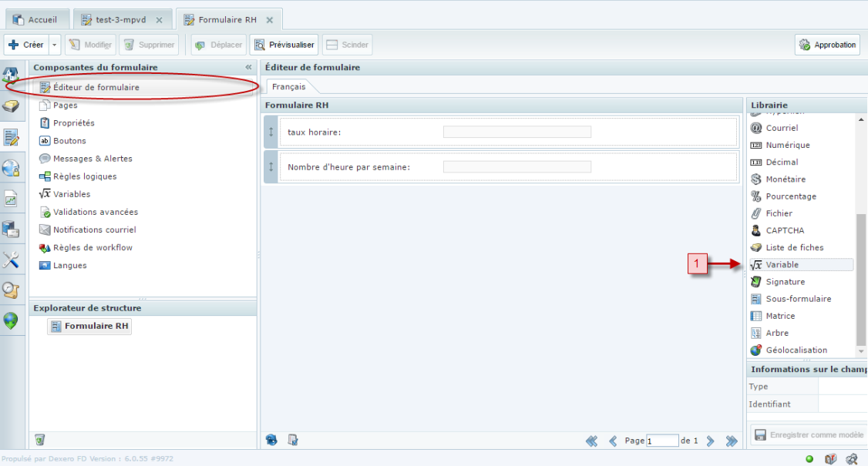This screenshot has width=868, height=466.
Task: Select the Courriel field type
Action: (x=782, y=128)
